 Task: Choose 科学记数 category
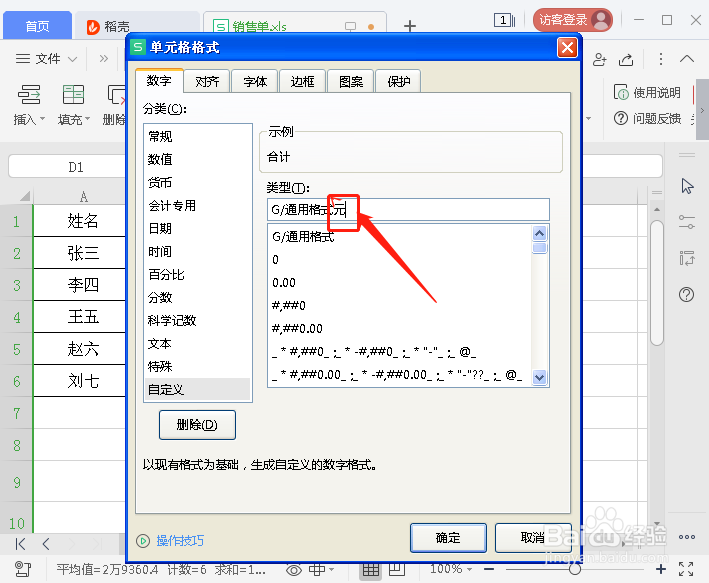pyautogui.click(x=197, y=320)
